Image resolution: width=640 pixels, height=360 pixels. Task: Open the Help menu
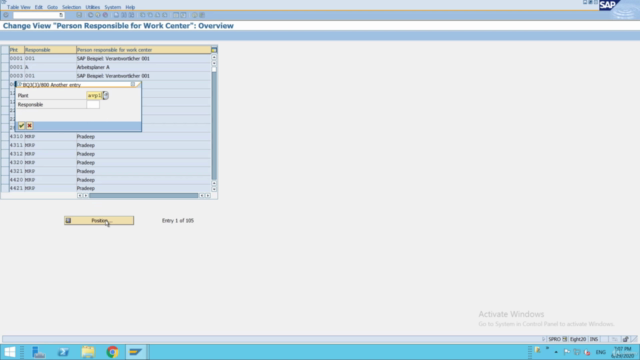coord(130,7)
